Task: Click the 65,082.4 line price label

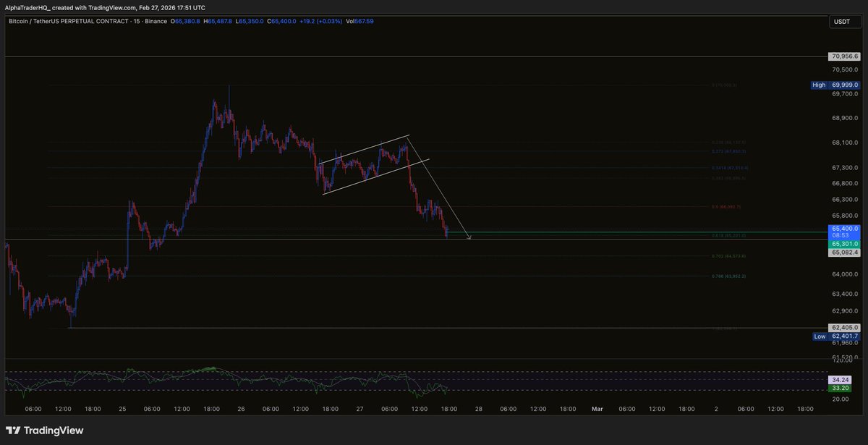Action: (x=844, y=252)
